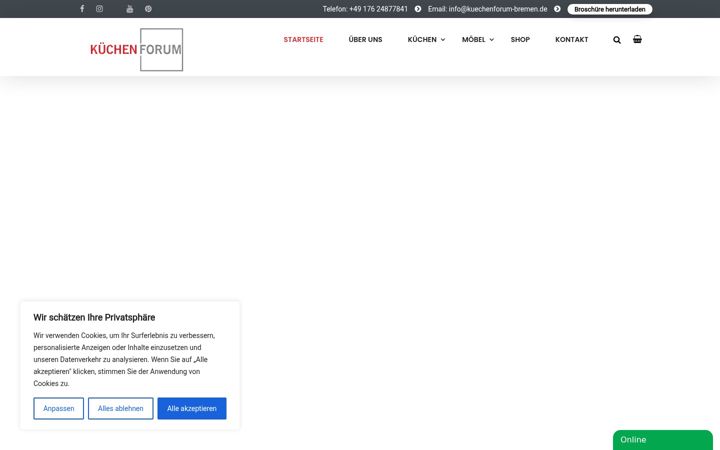
Task: Open the YouTube icon in top bar
Action: point(130,9)
